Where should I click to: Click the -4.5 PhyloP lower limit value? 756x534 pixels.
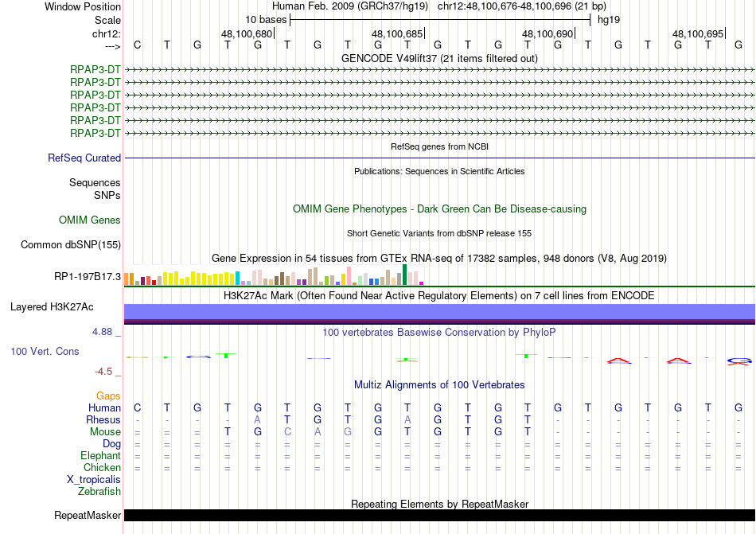coord(103,372)
